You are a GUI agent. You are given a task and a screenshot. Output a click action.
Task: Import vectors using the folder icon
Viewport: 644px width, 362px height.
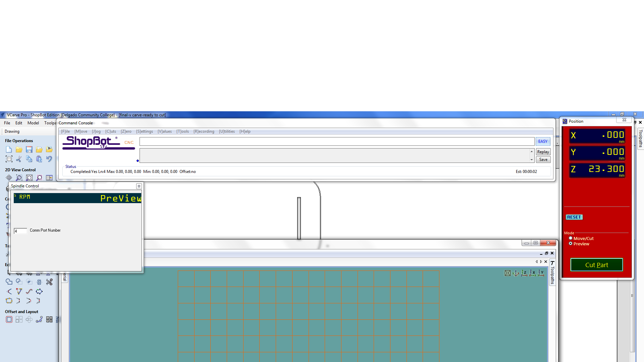(39, 149)
